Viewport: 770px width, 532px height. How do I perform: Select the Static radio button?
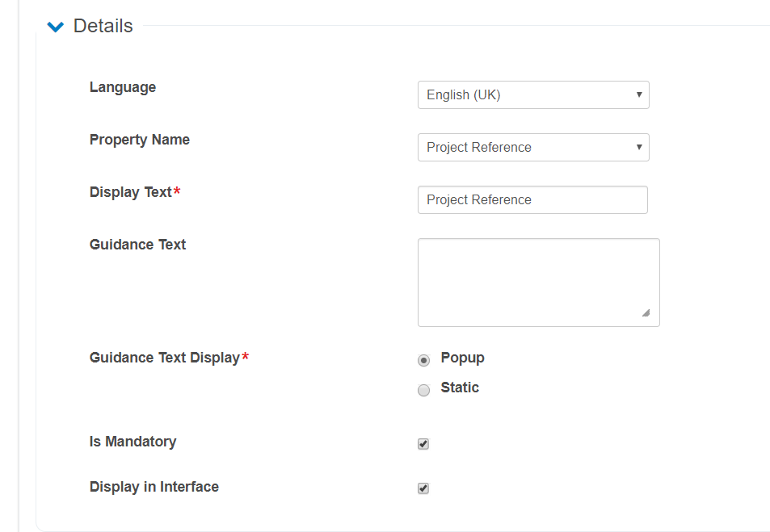tap(423, 391)
